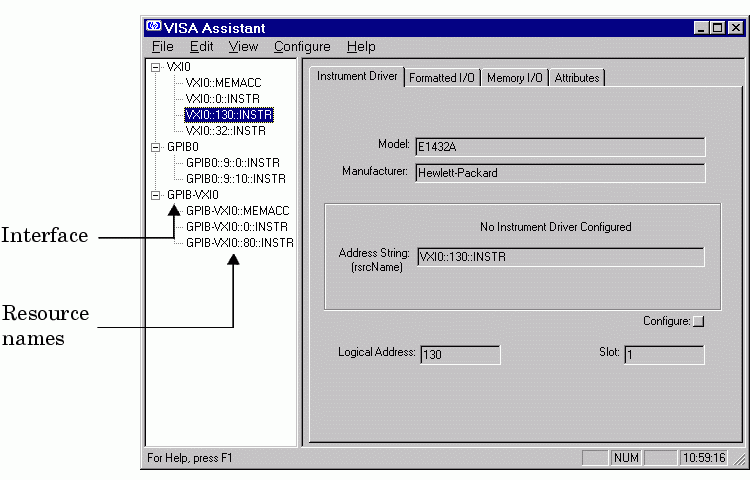
Task: Click the Logical Address field showing 130
Action: tap(460, 355)
